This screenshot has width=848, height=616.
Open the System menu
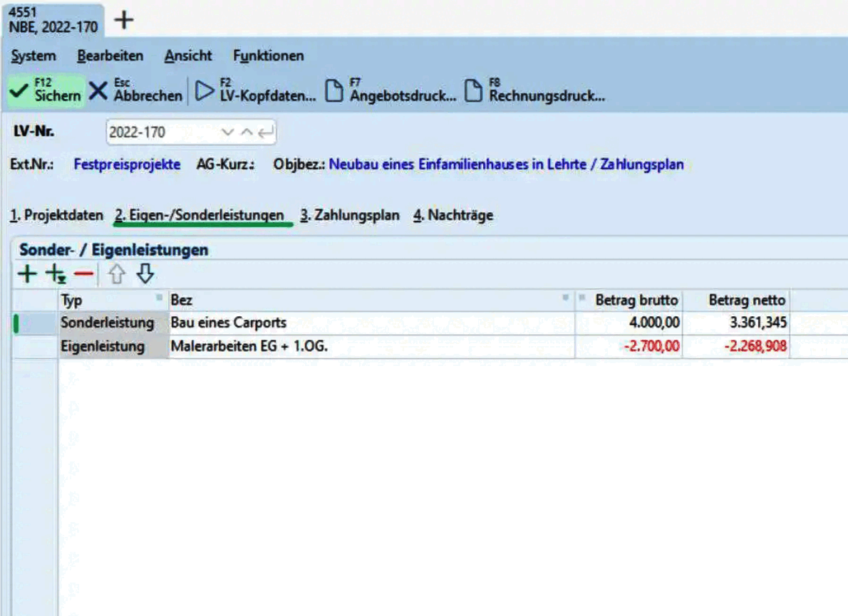point(33,56)
